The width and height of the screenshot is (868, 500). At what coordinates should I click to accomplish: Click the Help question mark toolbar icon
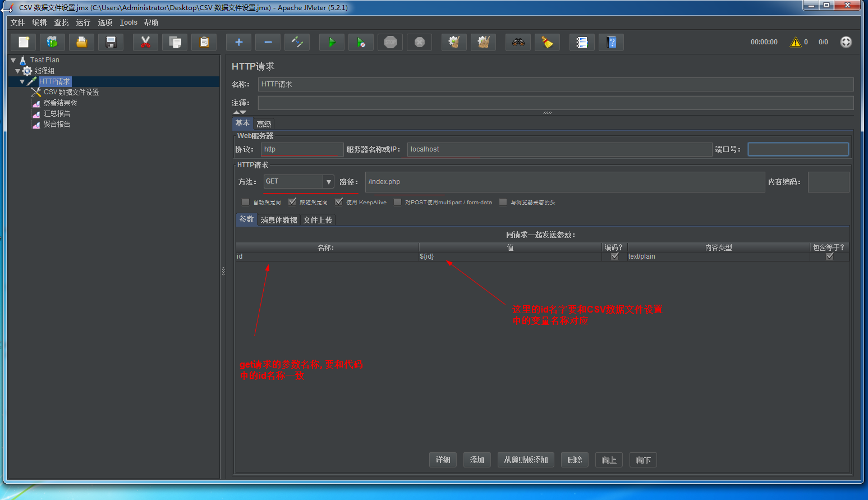point(611,42)
